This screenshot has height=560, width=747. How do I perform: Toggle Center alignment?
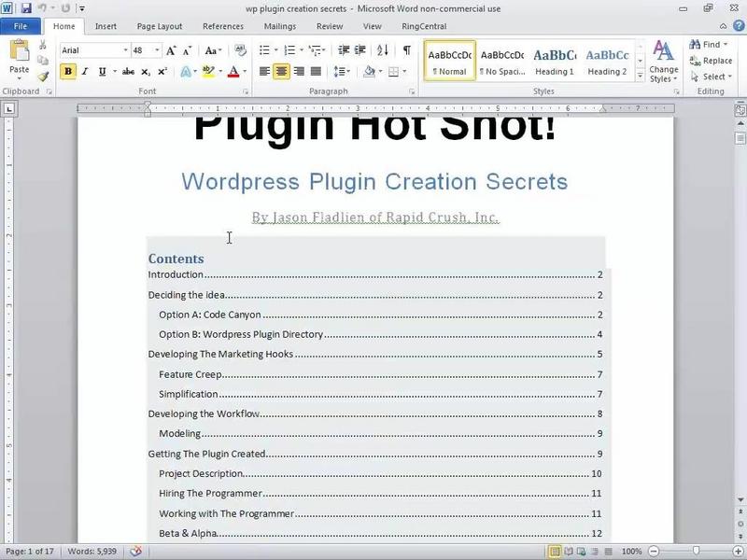click(282, 72)
